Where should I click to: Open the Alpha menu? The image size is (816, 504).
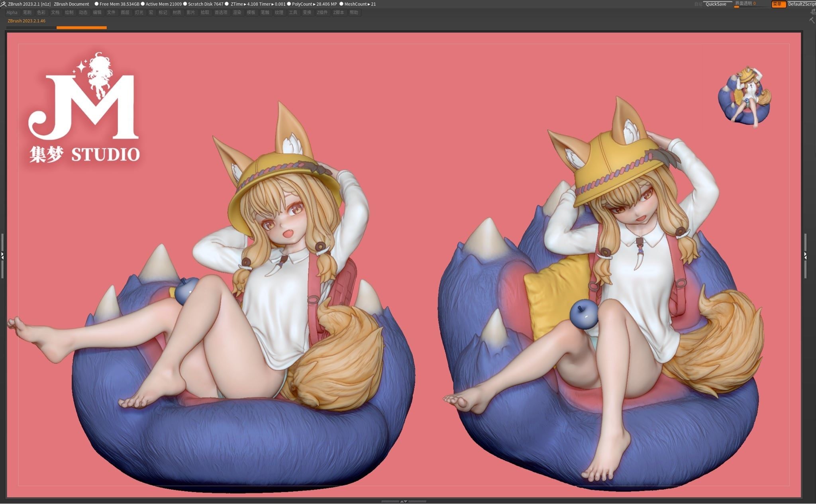(12, 12)
